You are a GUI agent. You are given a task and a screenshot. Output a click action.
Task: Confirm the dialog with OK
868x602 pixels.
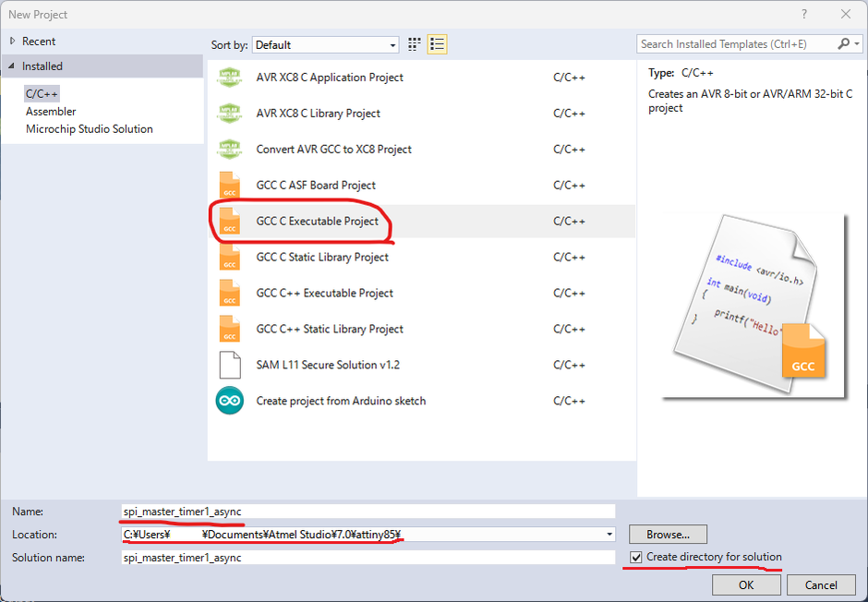(746, 584)
